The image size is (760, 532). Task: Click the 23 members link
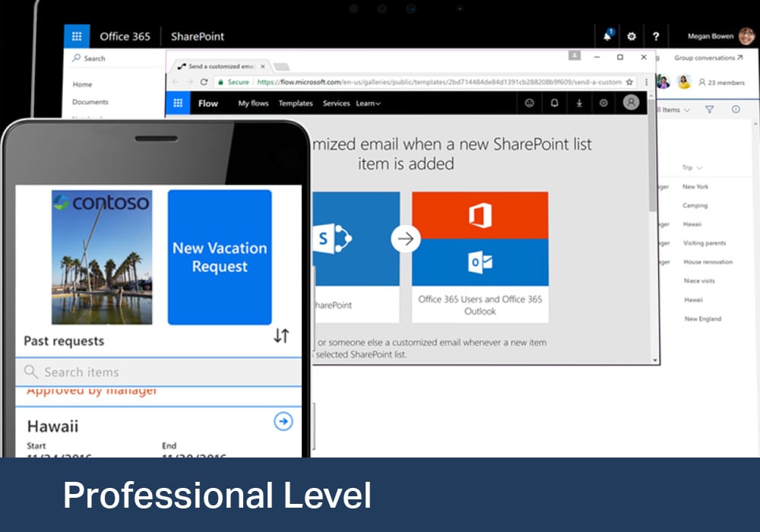(x=726, y=82)
